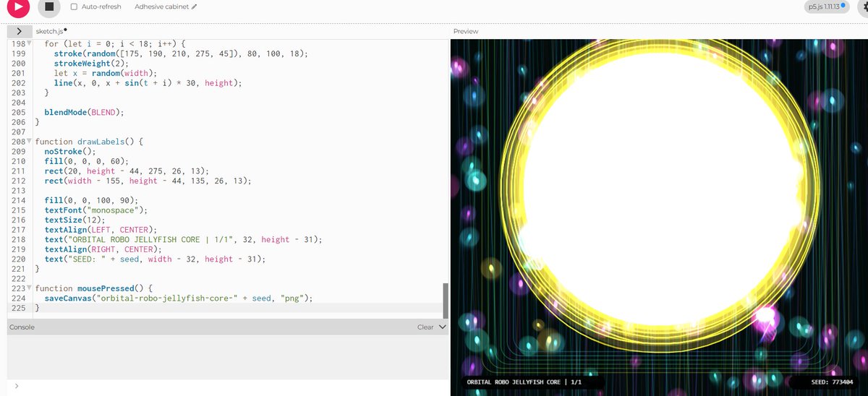
Task: Clear the console output
Action: pos(425,327)
